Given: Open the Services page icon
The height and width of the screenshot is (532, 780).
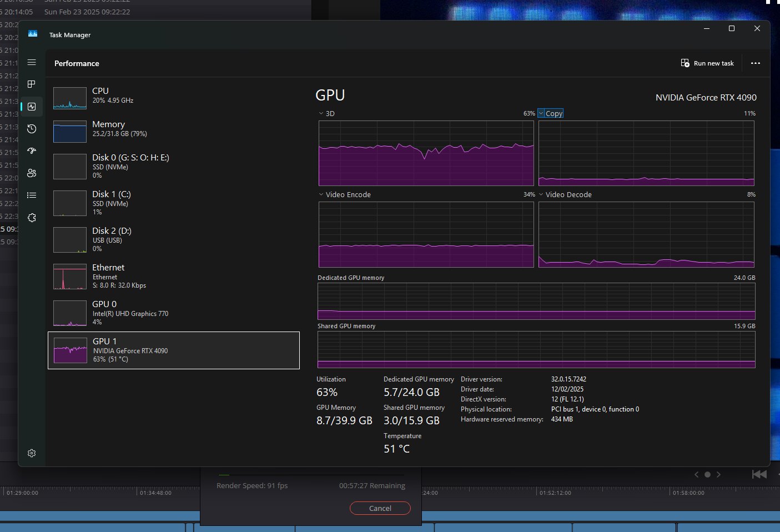Looking at the screenshot, I should pos(32,218).
